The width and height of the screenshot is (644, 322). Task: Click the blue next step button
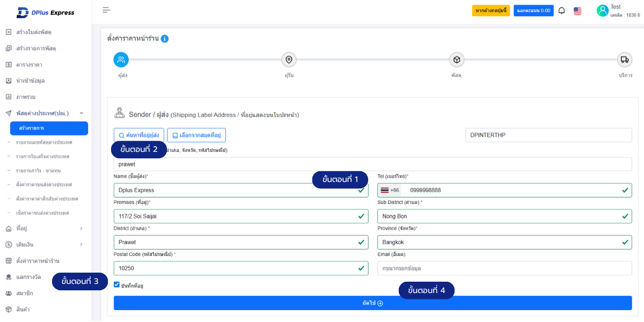[372, 303]
